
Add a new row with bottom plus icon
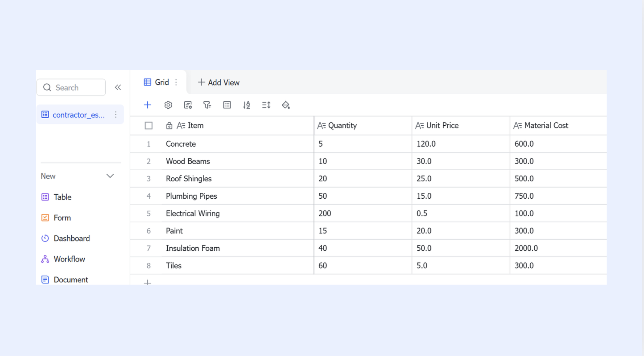(147, 282)
